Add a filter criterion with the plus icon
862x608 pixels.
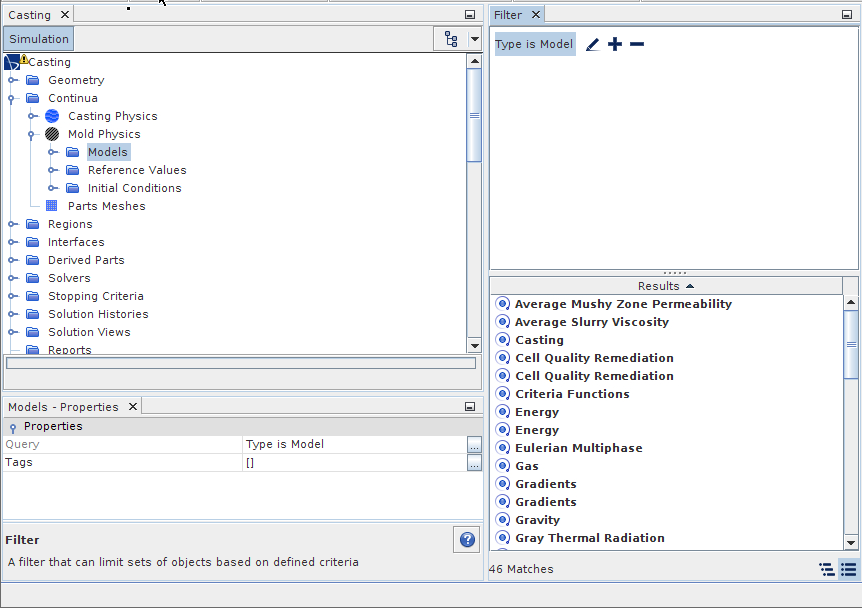coord(615,44)
